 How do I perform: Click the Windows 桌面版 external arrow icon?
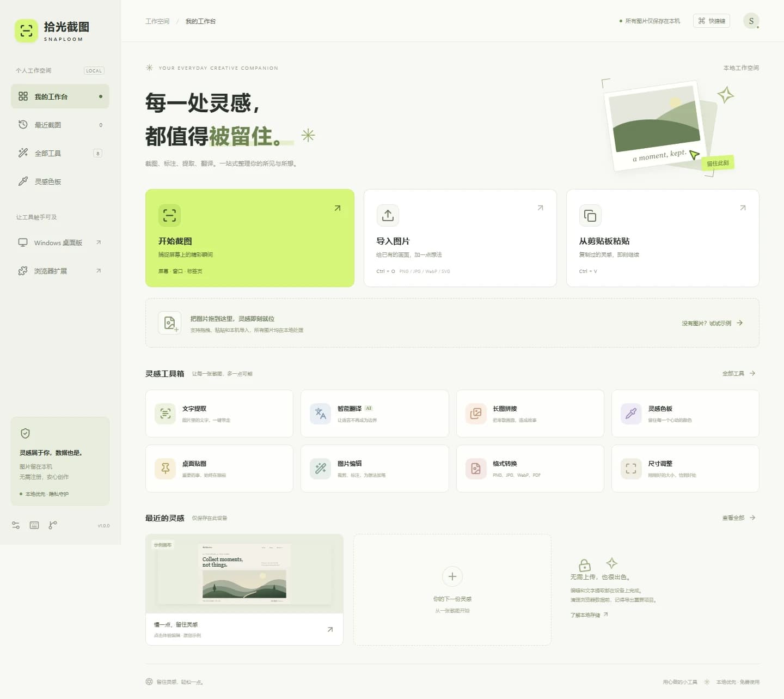click(99, 242)
